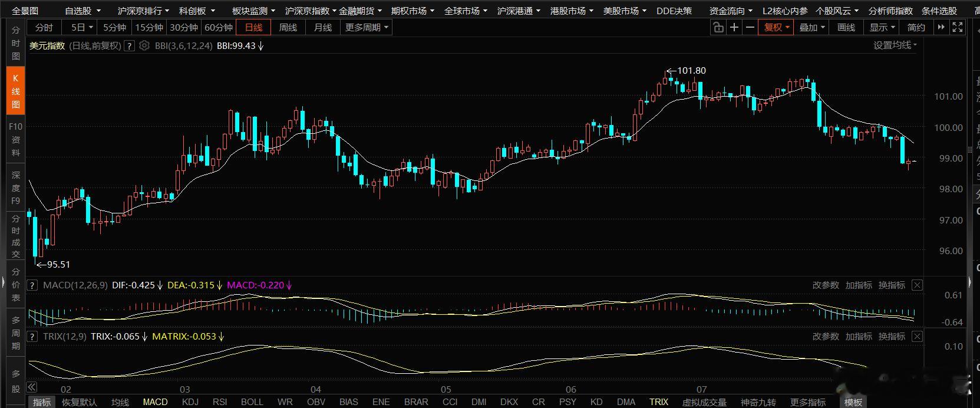Open BBI indicator settings gear
This screenshot has width=980, height=408.
click(144, 45)
